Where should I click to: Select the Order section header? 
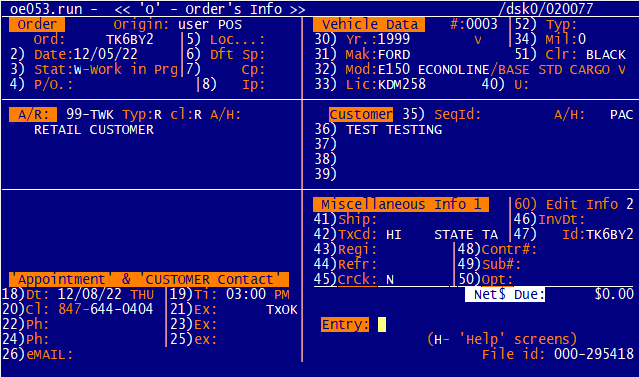point(37,24)
